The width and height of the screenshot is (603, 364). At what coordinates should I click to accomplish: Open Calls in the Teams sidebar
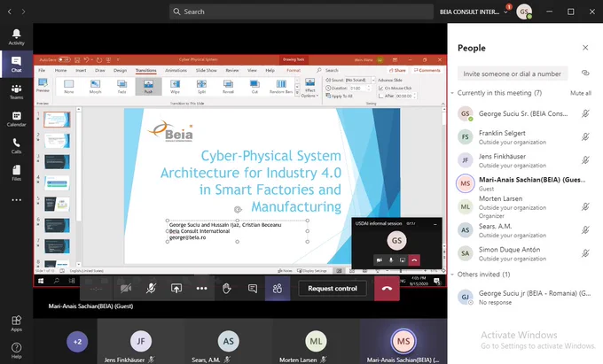coord(16,146)
